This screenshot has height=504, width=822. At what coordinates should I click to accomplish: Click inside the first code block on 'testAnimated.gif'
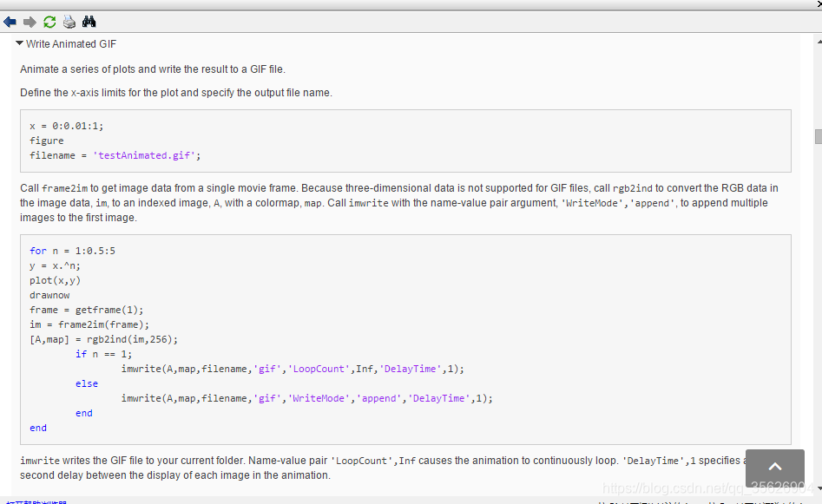[144, 155]
